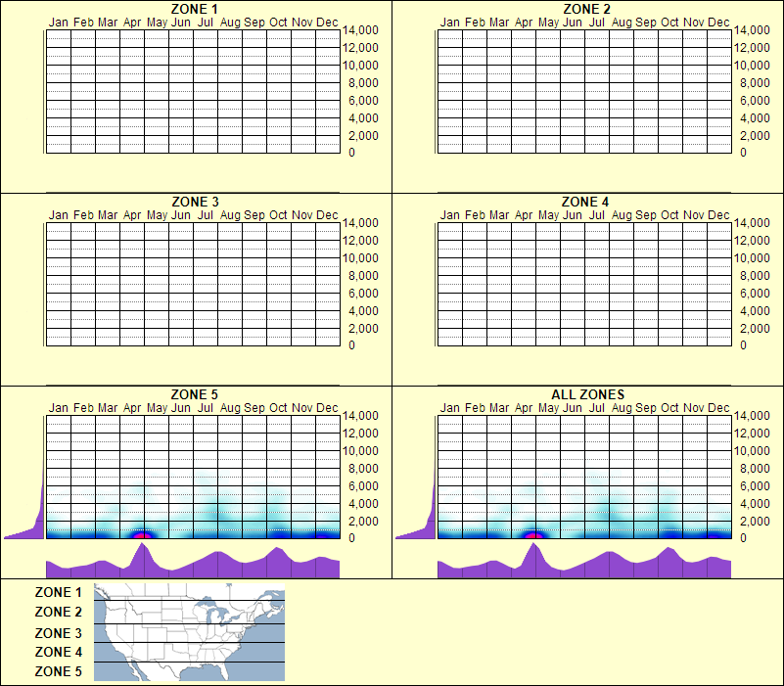Select the ZONE 3 plot heading
The width and height of the screenshot is (784, 686).
tap(192, 201)
